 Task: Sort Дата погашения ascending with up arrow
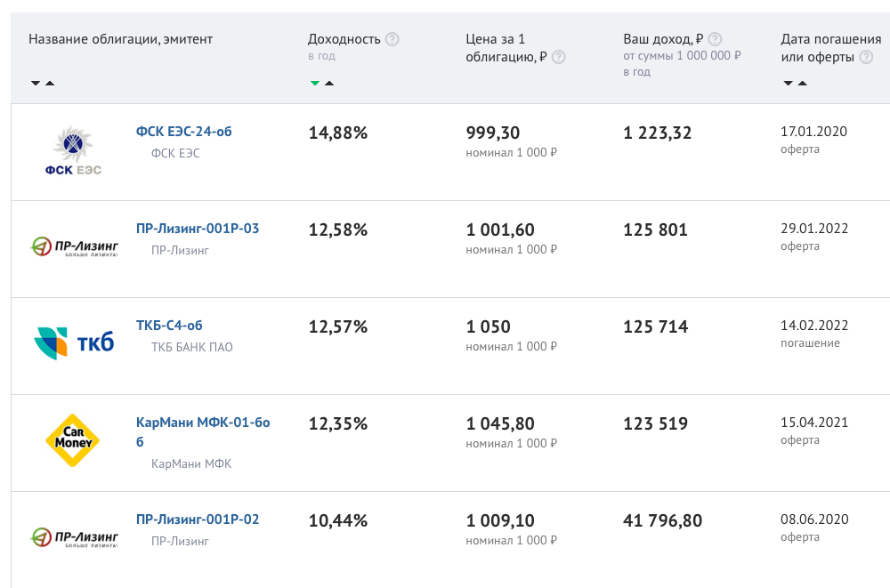click(803, 83)
